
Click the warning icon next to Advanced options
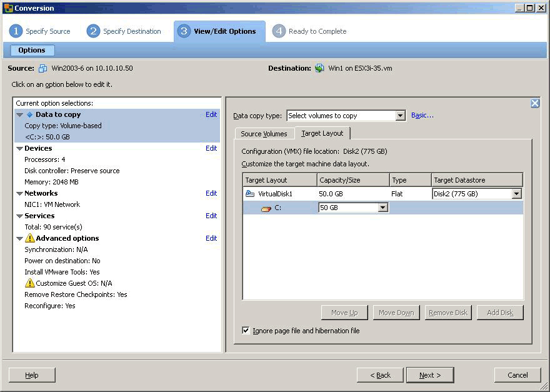(30, 238)
